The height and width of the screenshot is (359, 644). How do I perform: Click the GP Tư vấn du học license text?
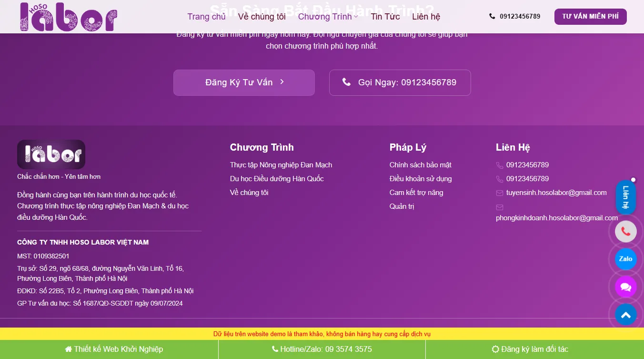[100, 303]
